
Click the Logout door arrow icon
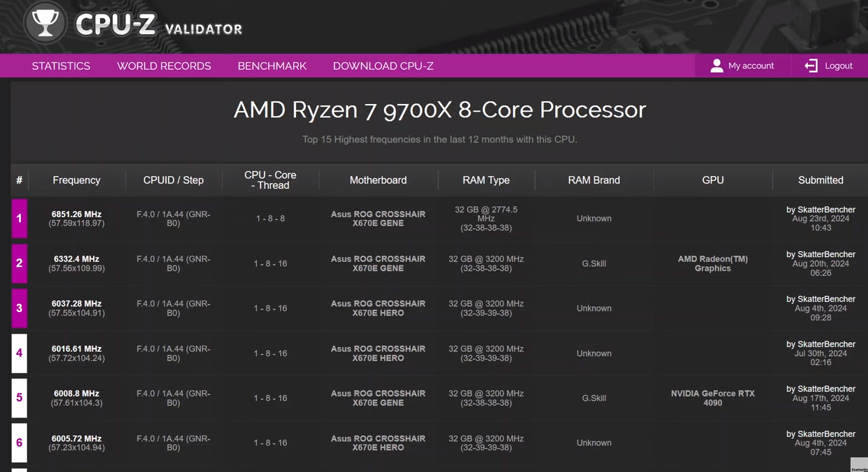(811, 66)
